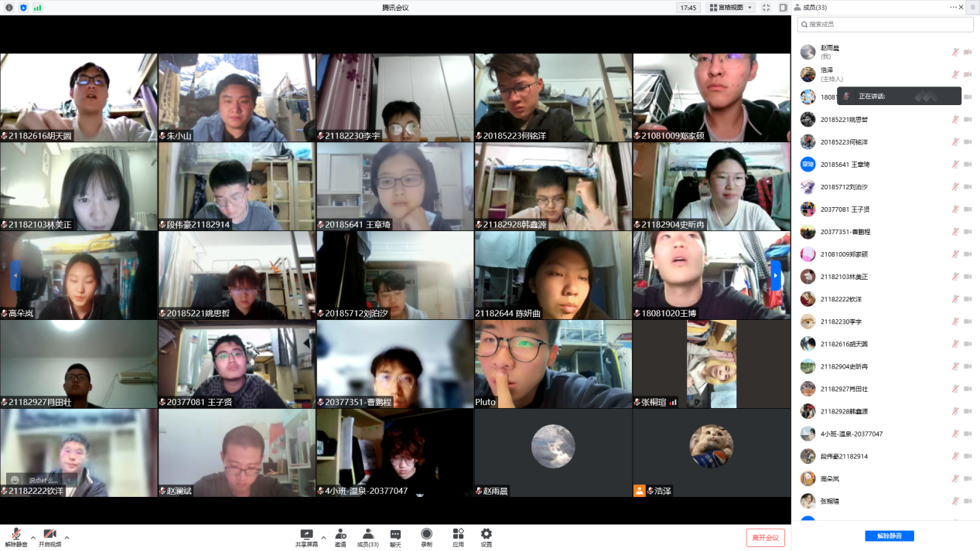Expand the arrow next to 解除静音
Screen dimensions: 980x551
coord(32,537)
